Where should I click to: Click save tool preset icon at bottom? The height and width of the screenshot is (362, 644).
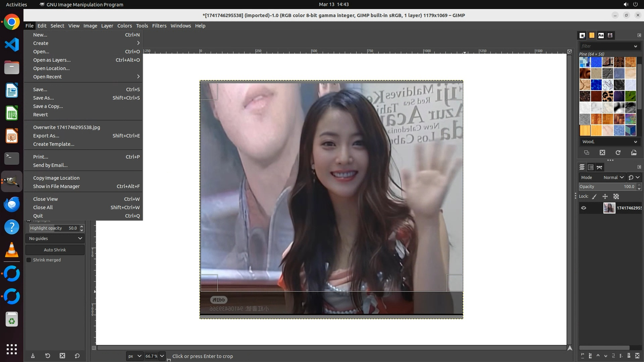click(x=33, y=356)
